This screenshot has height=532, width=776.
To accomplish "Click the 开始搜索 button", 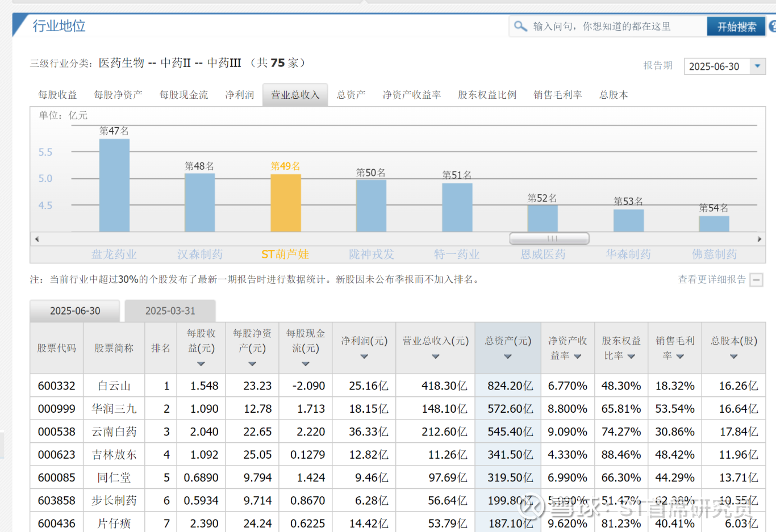I will [x=736, y=27].
